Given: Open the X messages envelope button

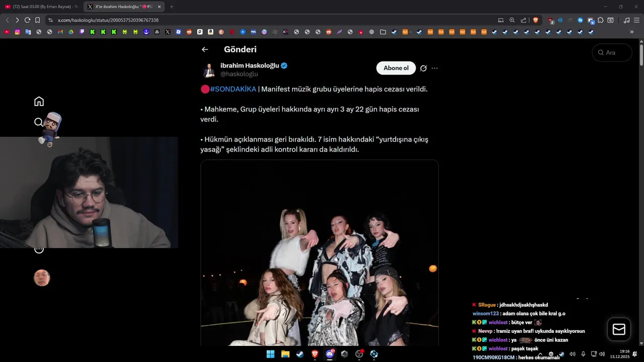Looking at the screenshot, I should coord(619,329).
